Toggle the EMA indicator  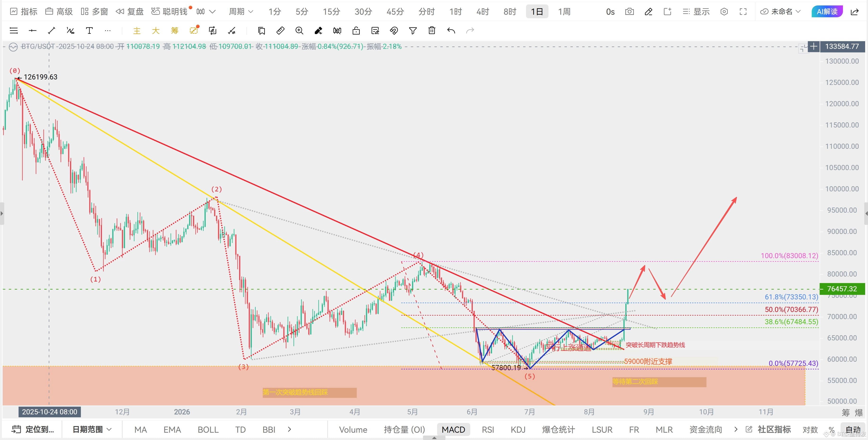point(172,430)
